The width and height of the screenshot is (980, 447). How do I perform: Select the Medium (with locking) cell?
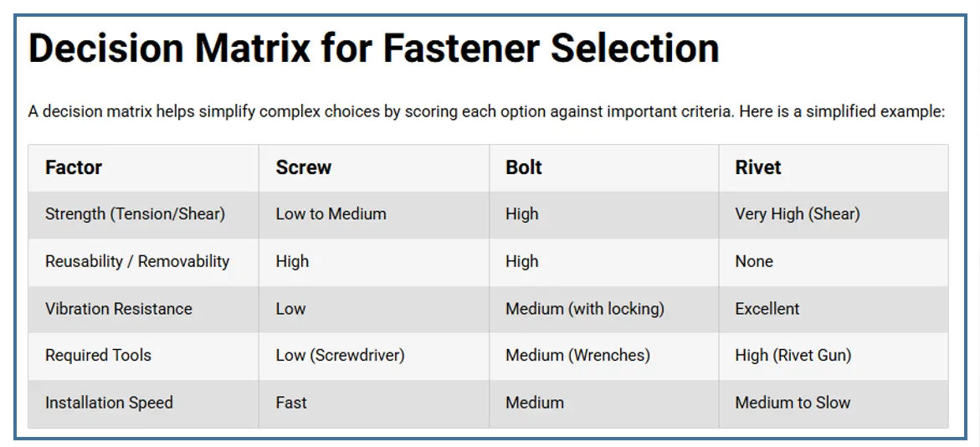[584, 309]
